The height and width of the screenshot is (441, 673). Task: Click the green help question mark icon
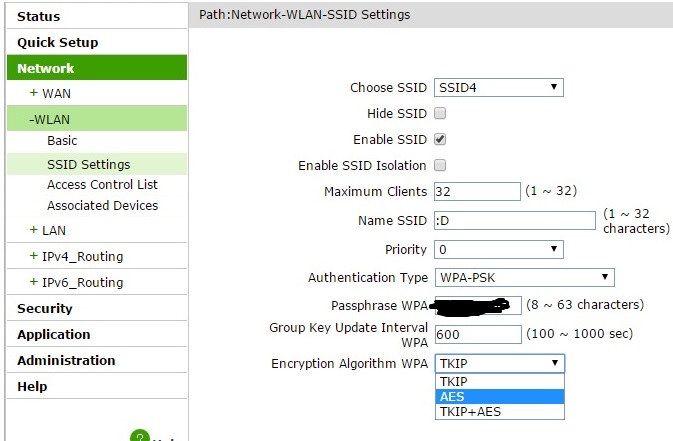pyautogui.click(x=140, y=435)
